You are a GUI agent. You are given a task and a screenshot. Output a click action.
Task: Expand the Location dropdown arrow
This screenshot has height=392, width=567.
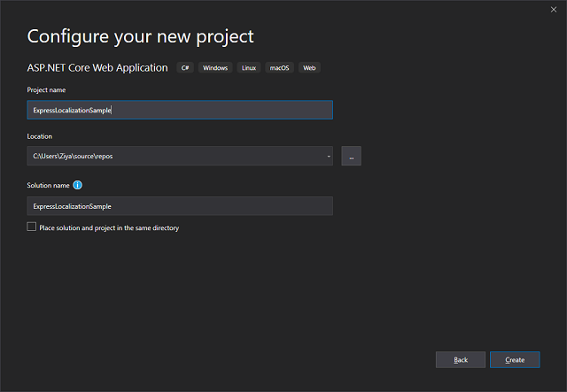(x=328, y=157)
